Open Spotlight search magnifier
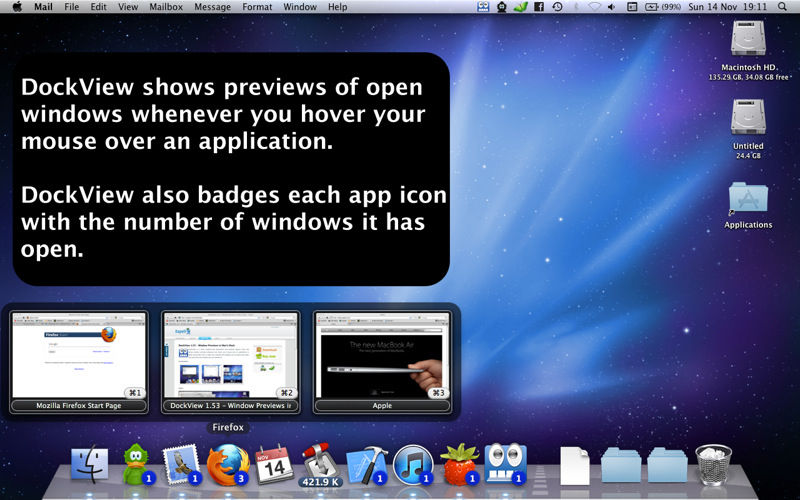This screenshot has width=800, height=500. coord(782,7)
